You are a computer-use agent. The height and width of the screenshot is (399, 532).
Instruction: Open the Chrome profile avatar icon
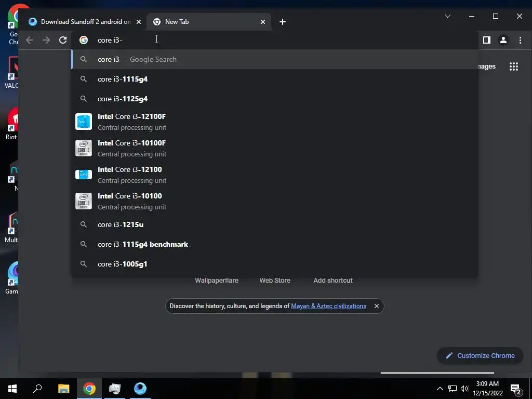tap(503, 40)
